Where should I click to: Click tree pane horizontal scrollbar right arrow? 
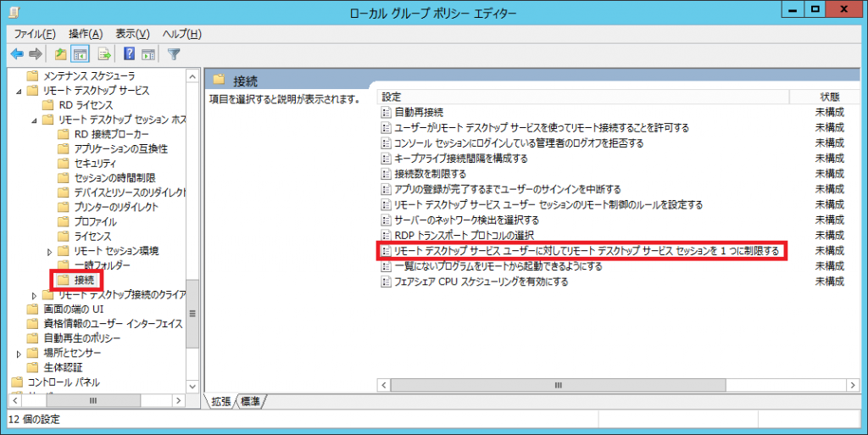[178, 400]
